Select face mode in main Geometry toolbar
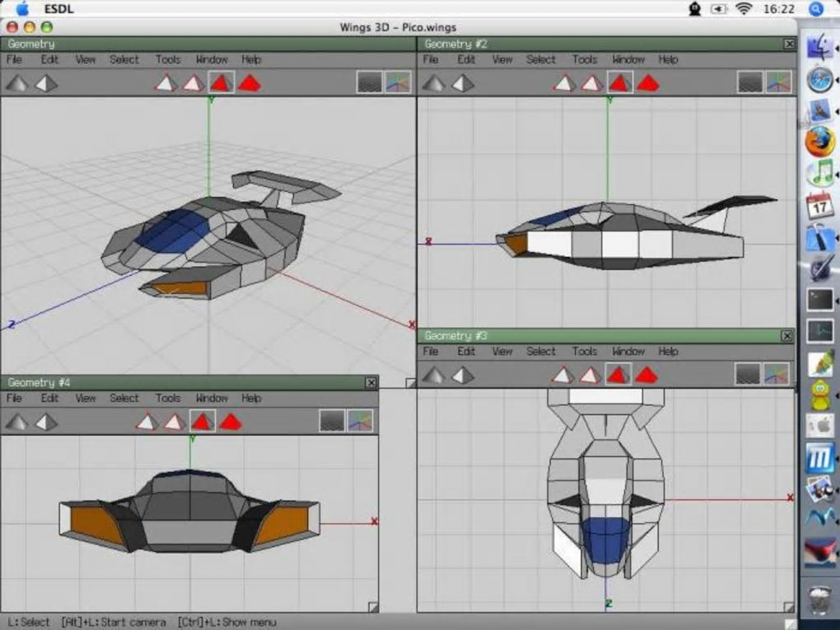This screenshot has width=840, height=630. coord(222,83)
